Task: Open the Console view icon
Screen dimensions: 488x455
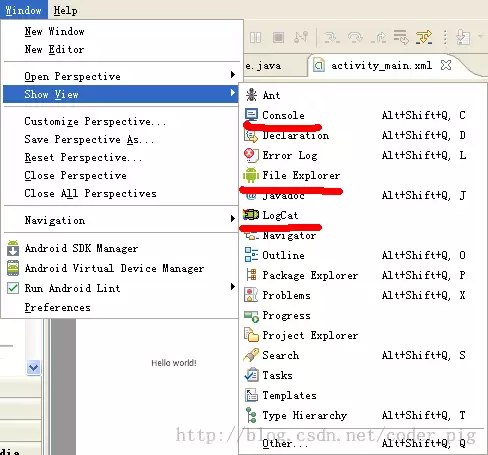Action: tap(251, 115)
